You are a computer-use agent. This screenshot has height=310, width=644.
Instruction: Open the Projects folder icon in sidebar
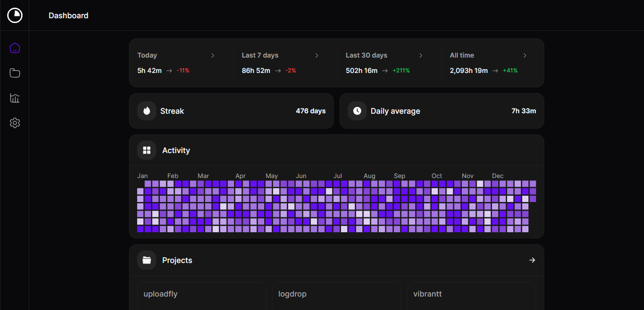click(x=15, y=73)
